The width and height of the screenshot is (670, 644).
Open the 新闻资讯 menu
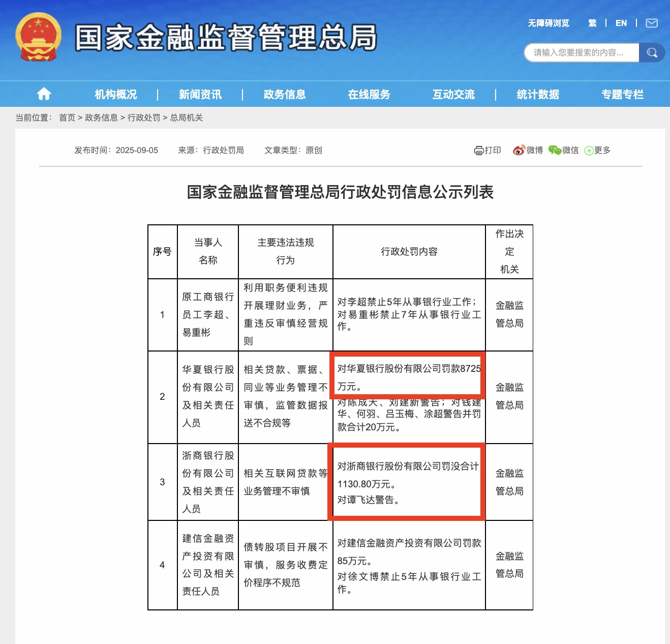[x=200, y=94]
